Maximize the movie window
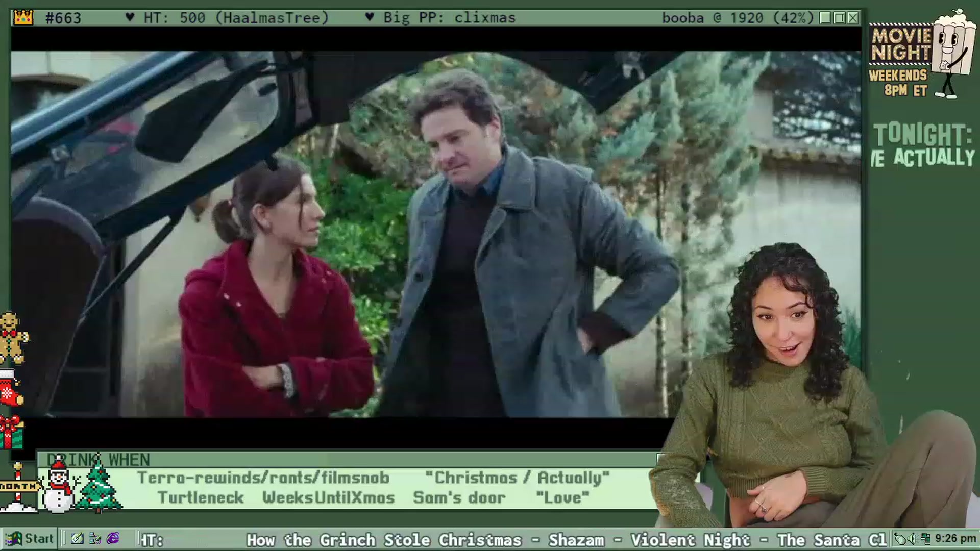This screenshot has width=980, height=551. click(839, 18)
